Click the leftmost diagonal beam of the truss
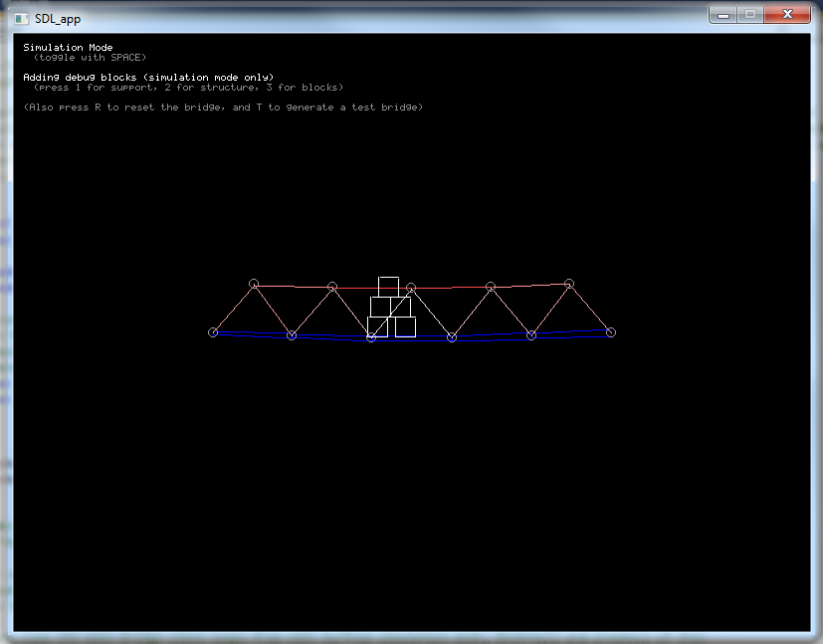The width and height of the screenshot is (823, 644). 233,309
